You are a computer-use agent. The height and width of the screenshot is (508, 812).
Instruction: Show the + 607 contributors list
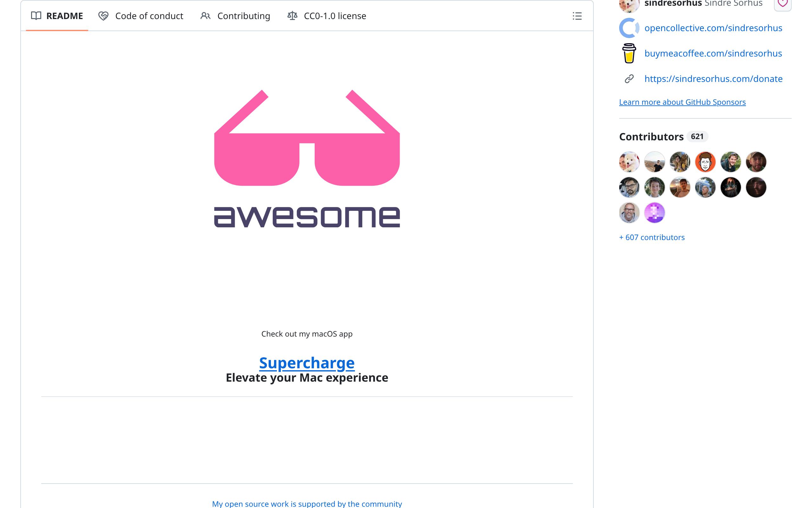tap(652, 237)
